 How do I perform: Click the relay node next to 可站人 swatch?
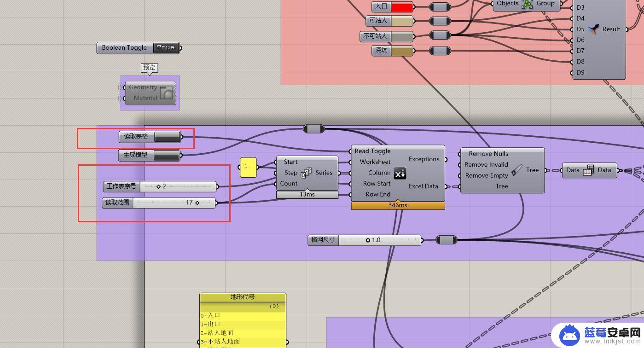(x=440, y=21)
